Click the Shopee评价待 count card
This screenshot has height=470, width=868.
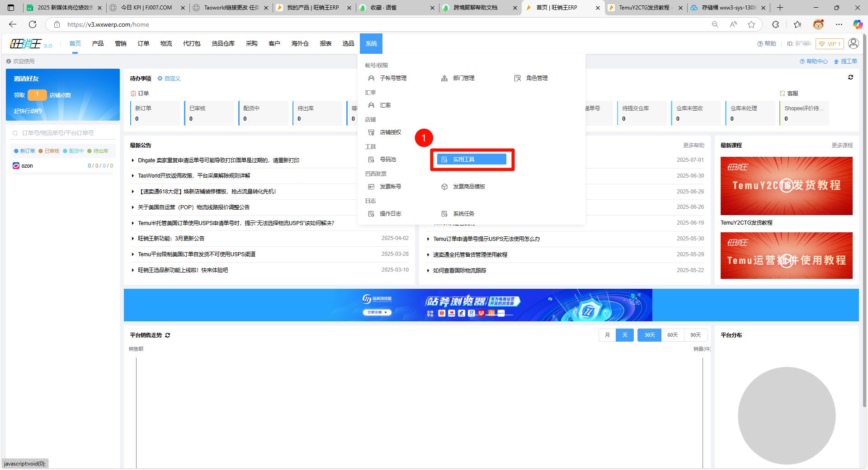click(x=804, y=113)
